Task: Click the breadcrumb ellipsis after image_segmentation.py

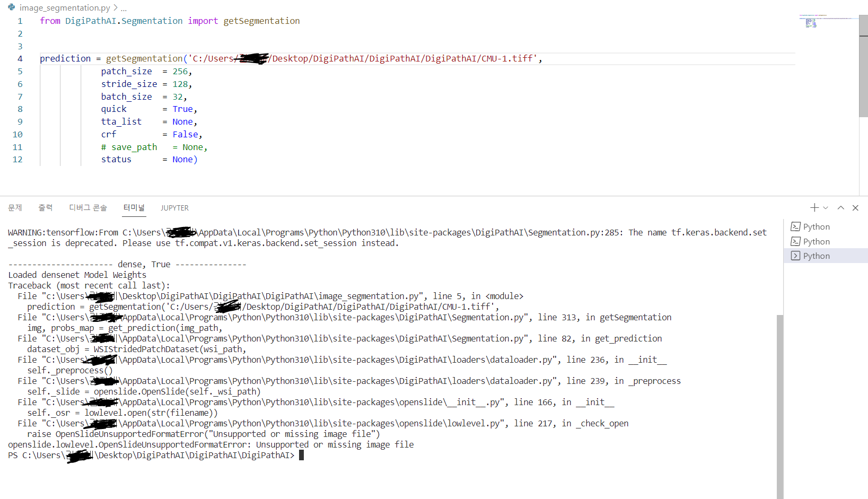Action: [124, 8]
